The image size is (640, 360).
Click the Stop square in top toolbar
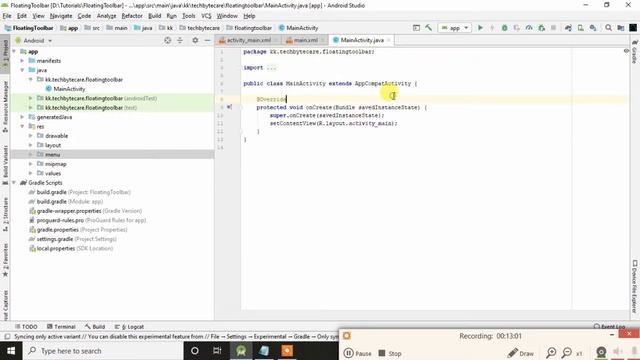[553, 28]
